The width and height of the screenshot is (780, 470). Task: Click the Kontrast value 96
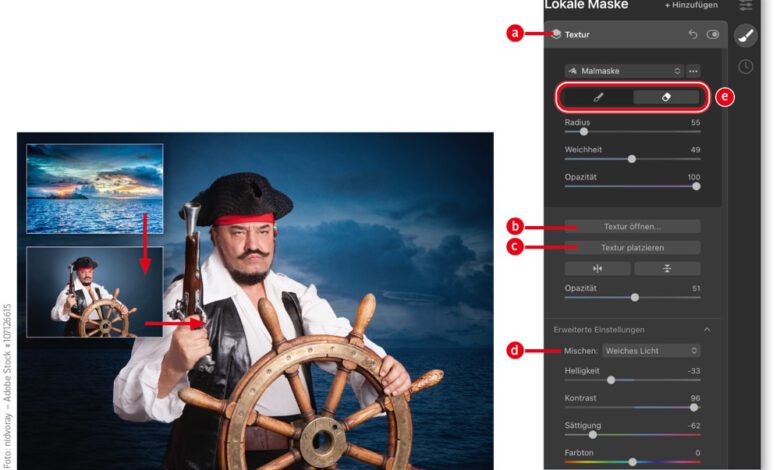click(x=695, y=398)
